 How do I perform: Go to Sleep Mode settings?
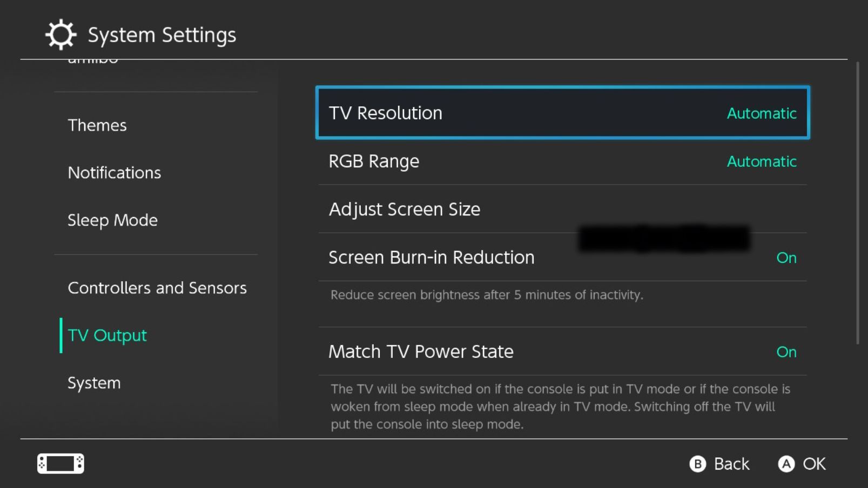pos(112,220)
